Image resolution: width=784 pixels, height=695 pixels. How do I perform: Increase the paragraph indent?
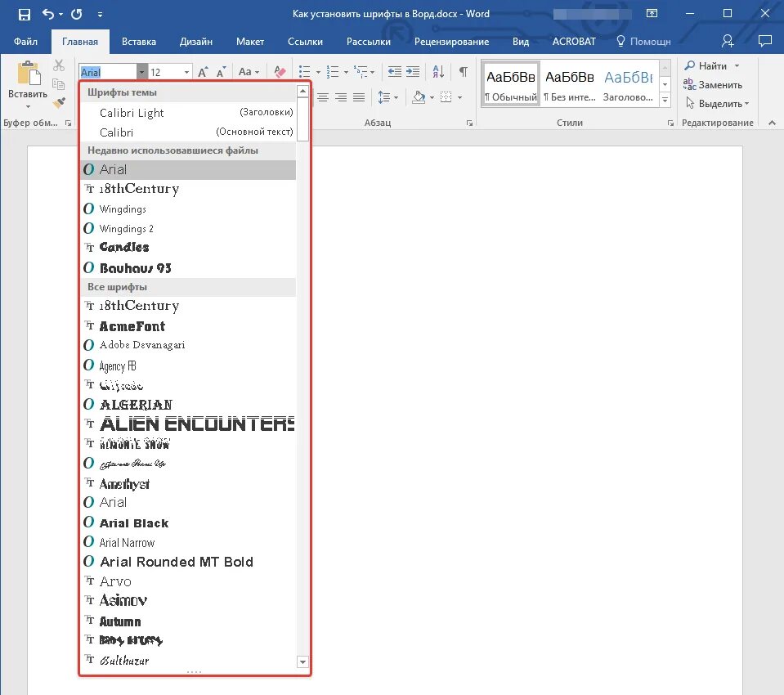413,72
